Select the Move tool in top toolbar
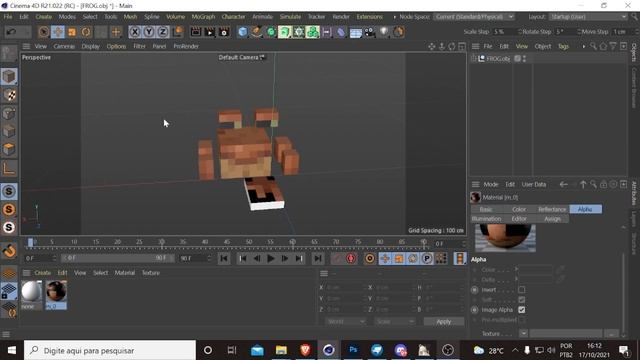The image size is (640, 360). 58,32
